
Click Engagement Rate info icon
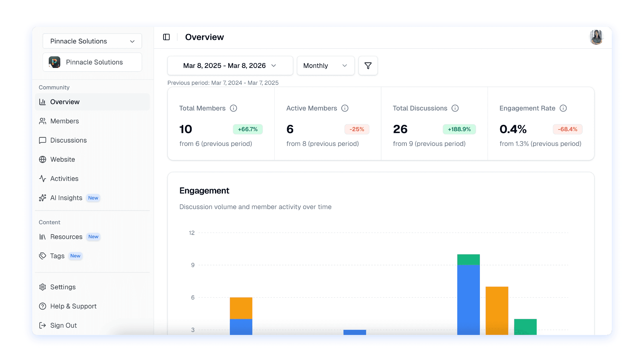coord(563,108)
